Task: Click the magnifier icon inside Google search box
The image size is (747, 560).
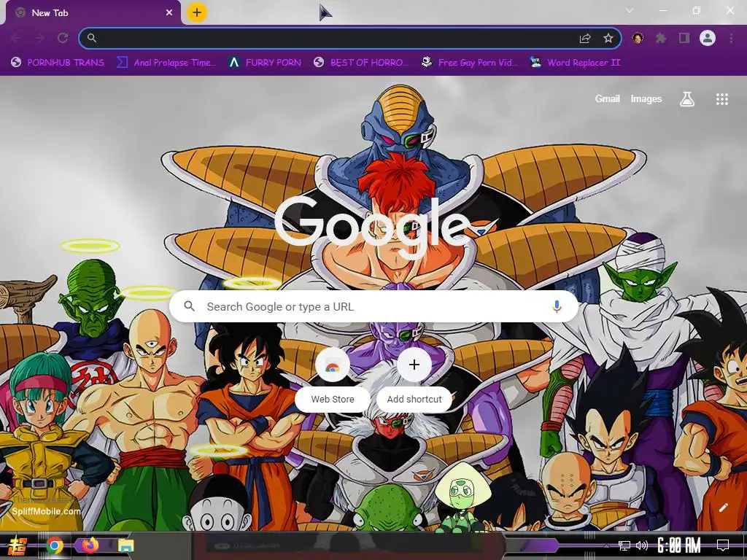Action: (x=189, y=306)
